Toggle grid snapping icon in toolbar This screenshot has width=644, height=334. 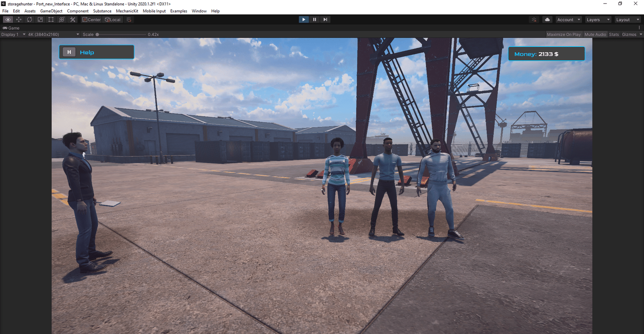(x=129, y=19)
